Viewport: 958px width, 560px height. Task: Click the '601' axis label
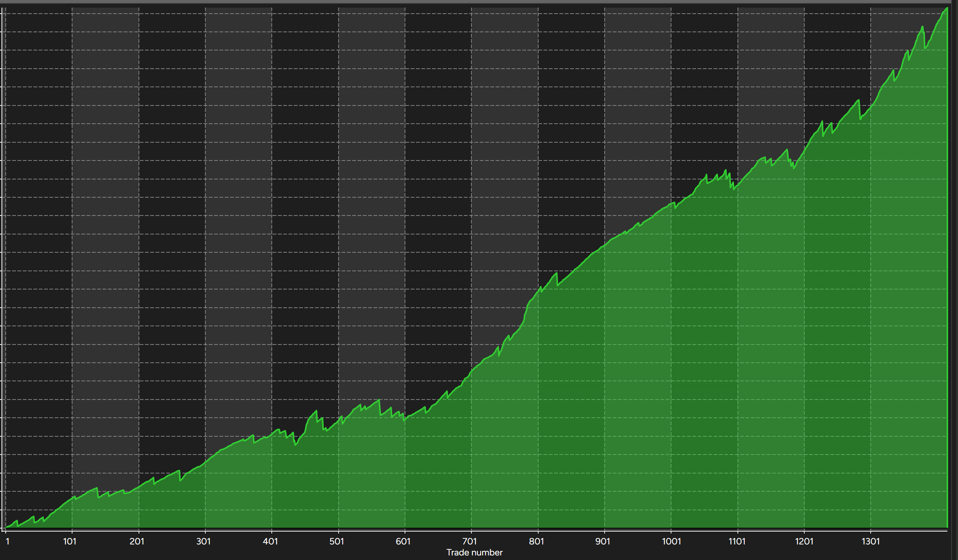coord(403,541)
